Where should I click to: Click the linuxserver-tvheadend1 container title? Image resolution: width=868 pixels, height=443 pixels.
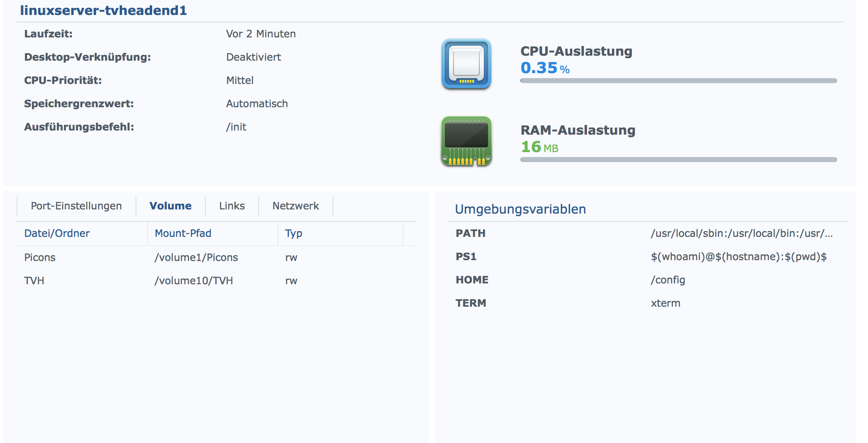[104, 10]
